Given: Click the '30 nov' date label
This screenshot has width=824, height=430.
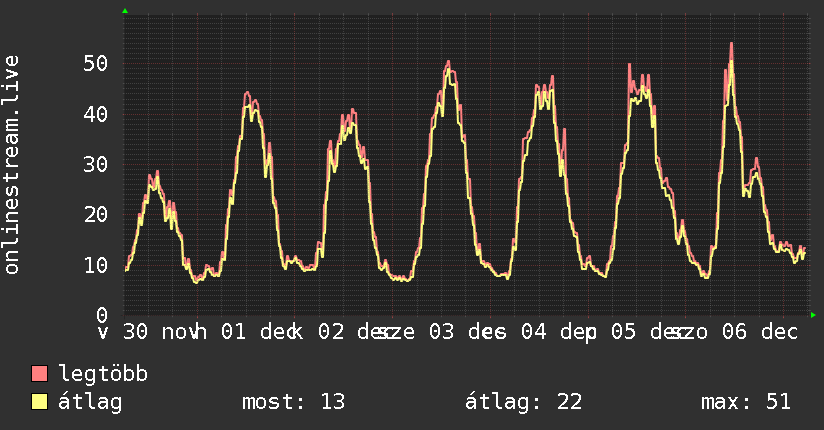Looking at the screenshot, I should (162, 332).
